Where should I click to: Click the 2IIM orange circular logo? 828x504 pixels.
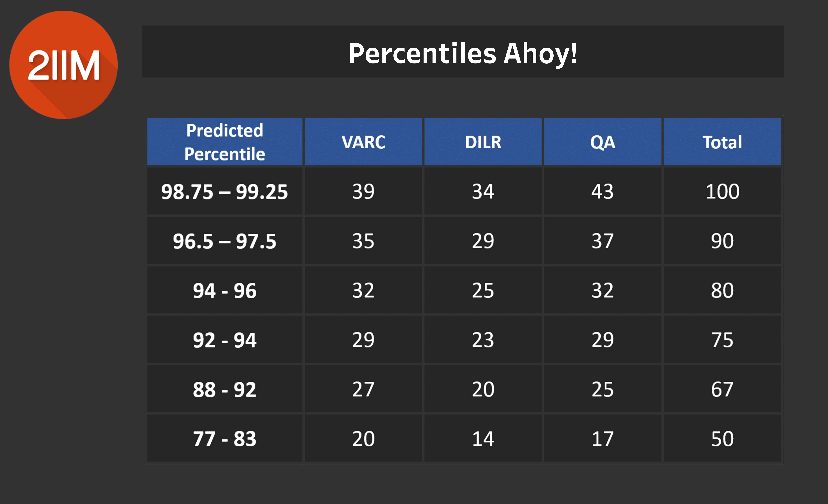click(x=63, y=65)
